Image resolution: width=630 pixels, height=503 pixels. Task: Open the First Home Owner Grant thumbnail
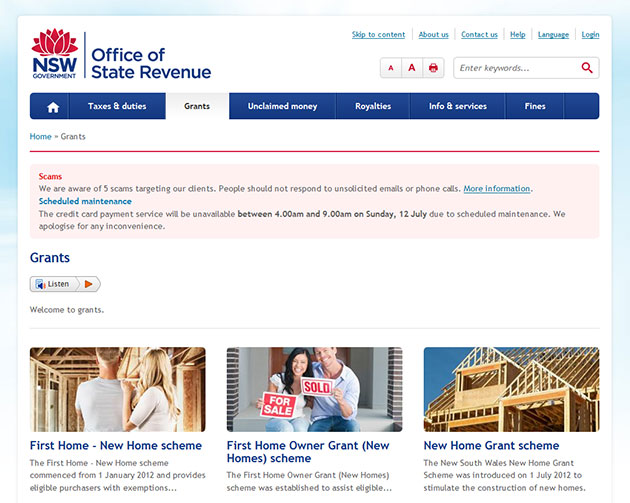[x=314, y=389]
